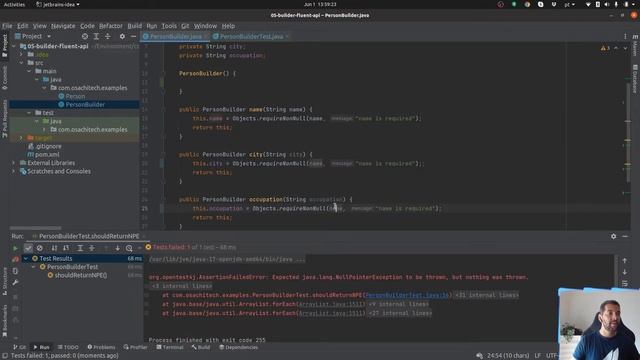Image resolution: width=640 pixels, height=360 pixels.
Task: Jump to next failed test arrow
Action: point(118,248)
